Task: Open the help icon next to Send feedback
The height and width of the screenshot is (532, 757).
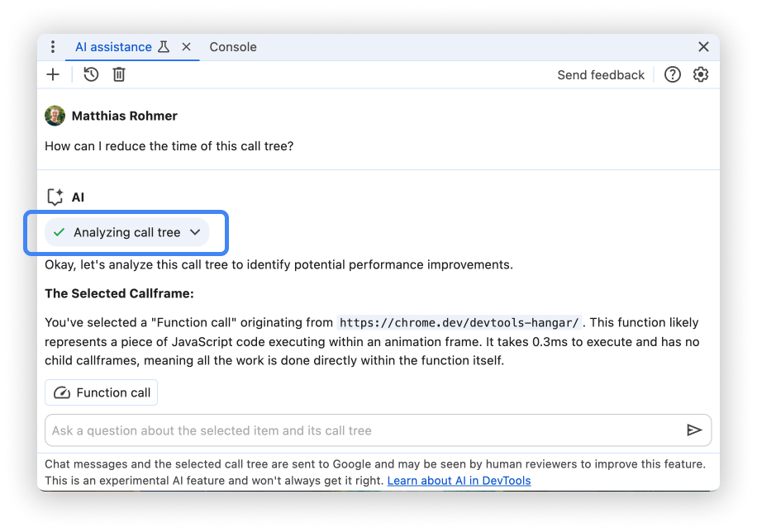Action: click(x=673, y=74)
